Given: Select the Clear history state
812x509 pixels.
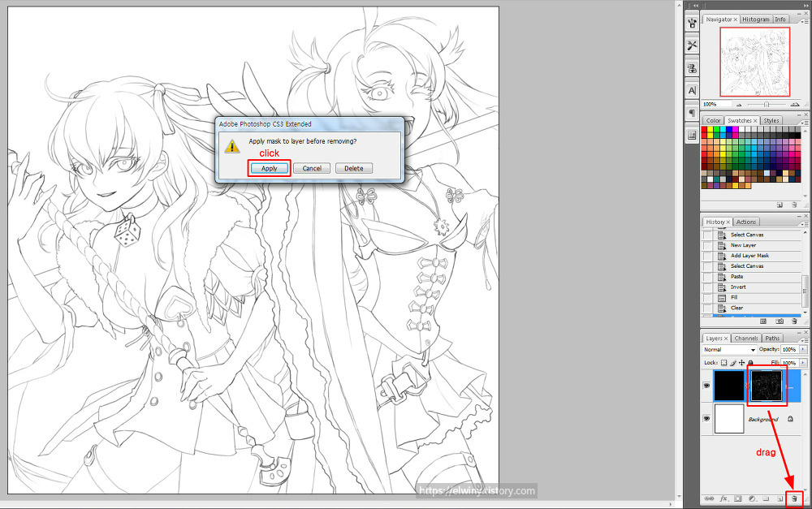Looking at the screenshot, I should point(758,308).
